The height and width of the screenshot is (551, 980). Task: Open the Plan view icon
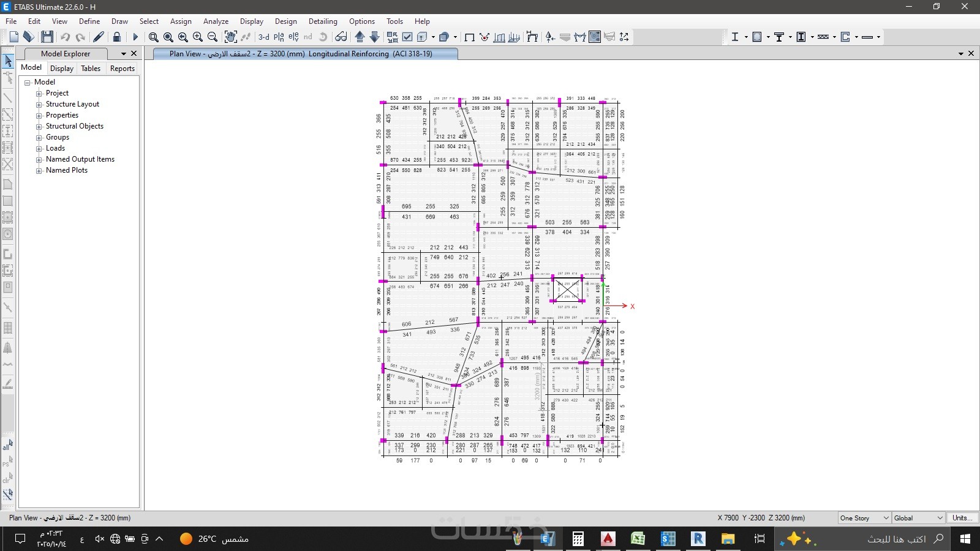pyautogui.click(x=279, y=37)
